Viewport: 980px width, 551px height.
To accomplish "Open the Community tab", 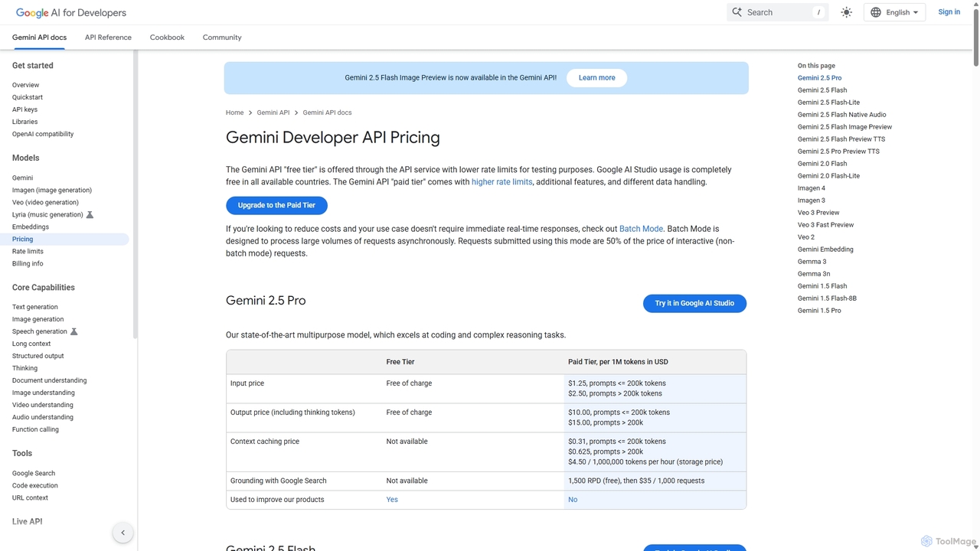I will (222, 37).
